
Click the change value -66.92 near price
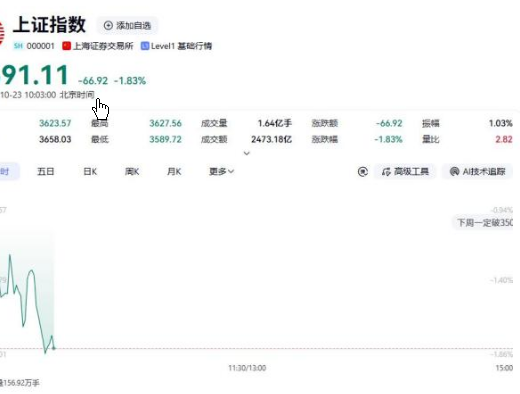(93, 81)
